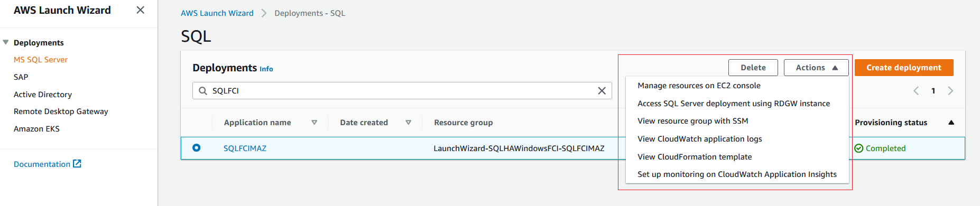The width and height of the screenshot is (980, 206).
Task: Select the SQLFCIMAZ deployment radio button
Action: pyautogui.click(x=197, y=148)
